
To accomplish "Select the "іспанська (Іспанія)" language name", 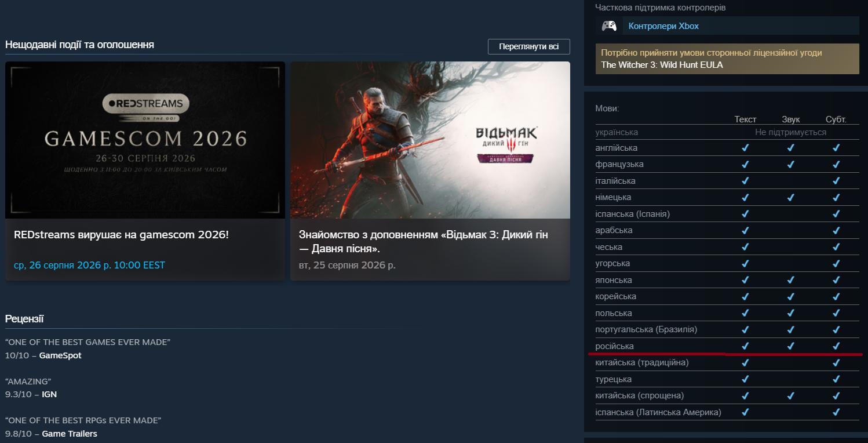I will (x=633, y=214).
